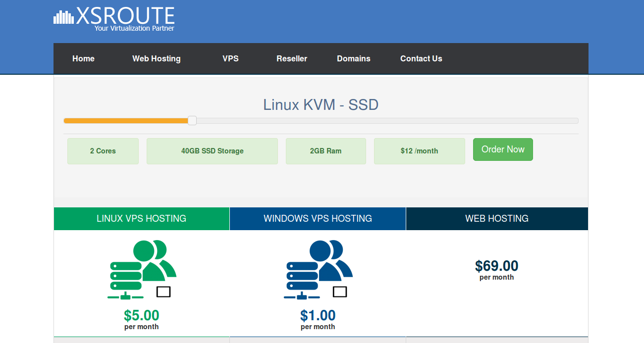
Task: Open the Web Hosting menu
Action: coord(157,58)
